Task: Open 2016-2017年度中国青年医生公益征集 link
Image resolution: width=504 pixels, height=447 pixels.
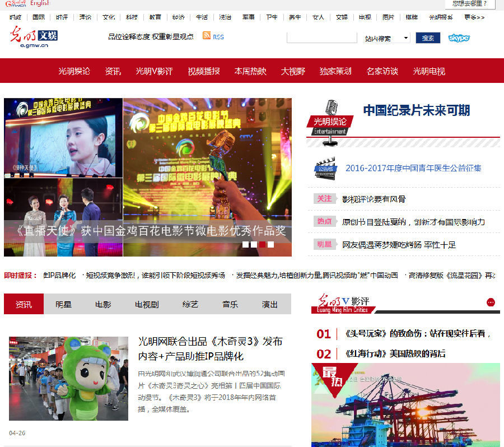Action: tap(413, 168)
